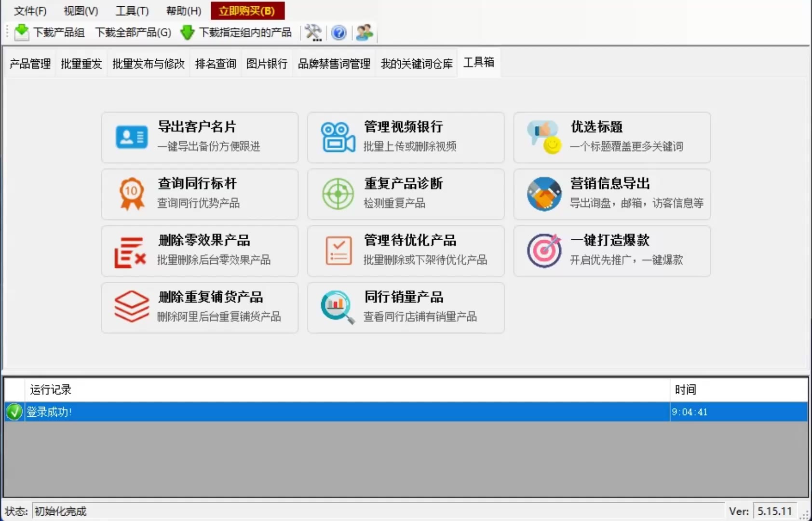Click the 管理视频银行 camera icon
Image resolution: width=812 pixels, height=521 pixels.
tap(338, 137)
